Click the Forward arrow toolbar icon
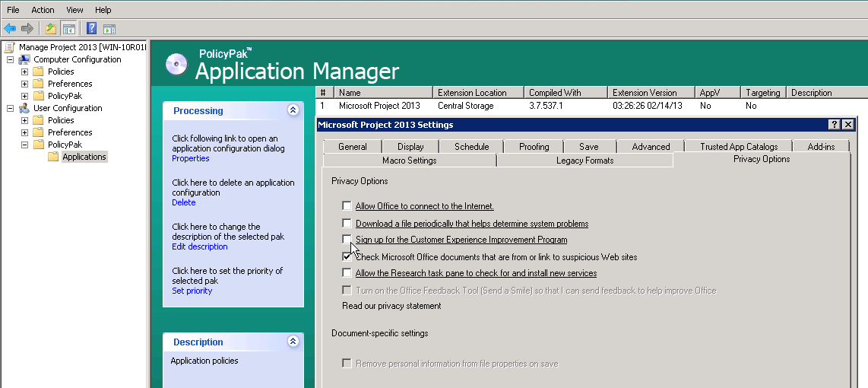 [x=27, y=28]
